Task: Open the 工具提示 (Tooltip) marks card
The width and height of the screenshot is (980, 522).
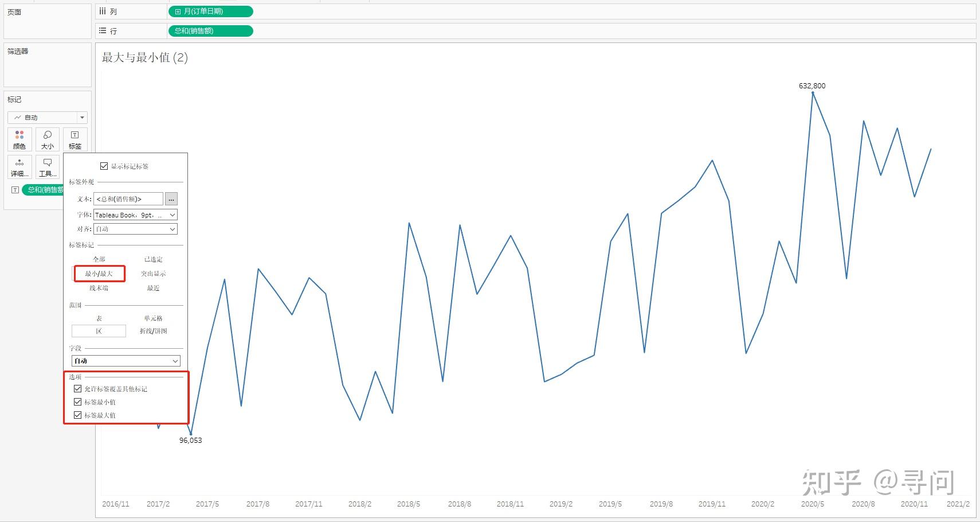Action: click(48, 167)
